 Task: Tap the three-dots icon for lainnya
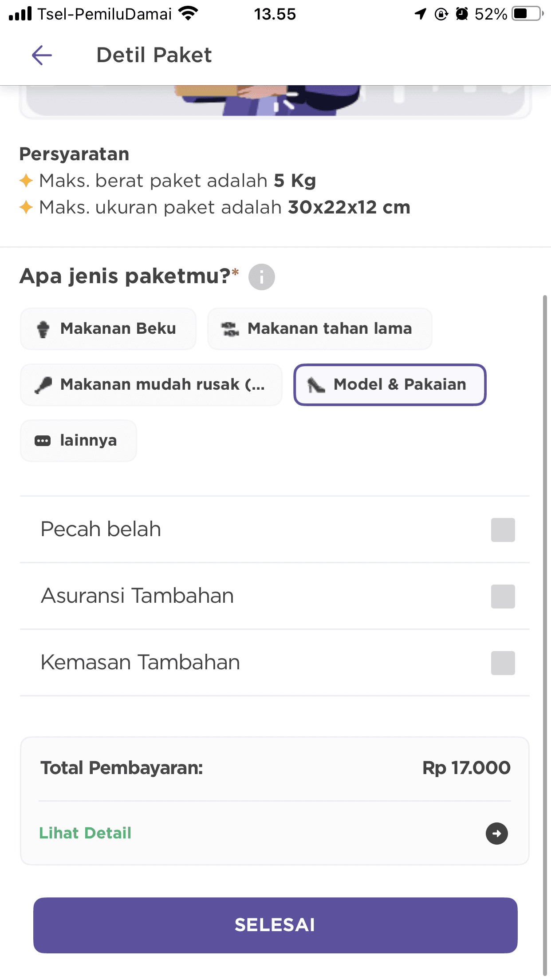[43, 441]
